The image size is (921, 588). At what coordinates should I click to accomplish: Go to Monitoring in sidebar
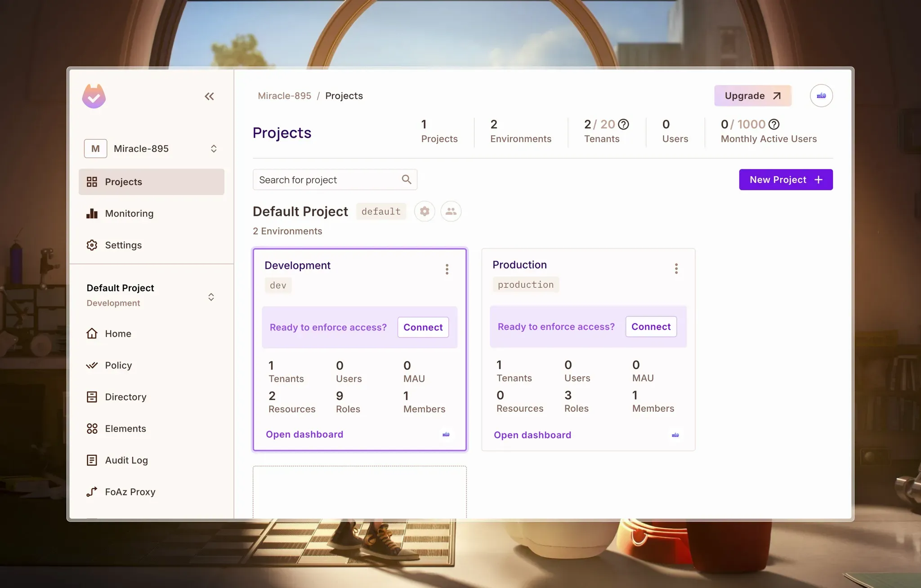tap(129, 214)
